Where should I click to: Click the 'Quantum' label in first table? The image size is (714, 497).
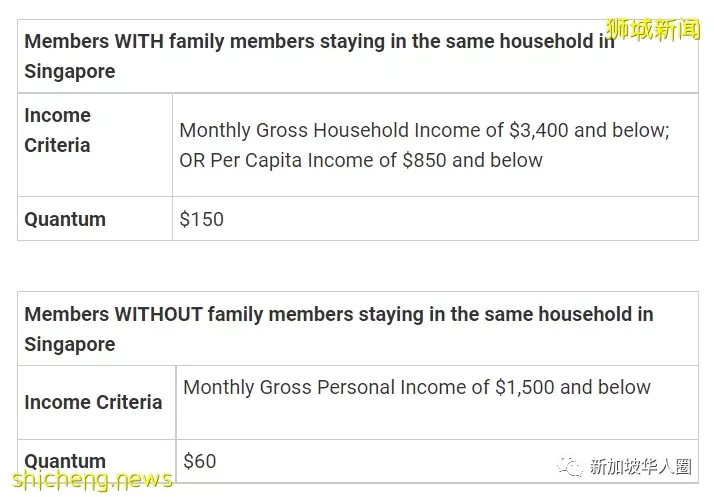(65, 219)
